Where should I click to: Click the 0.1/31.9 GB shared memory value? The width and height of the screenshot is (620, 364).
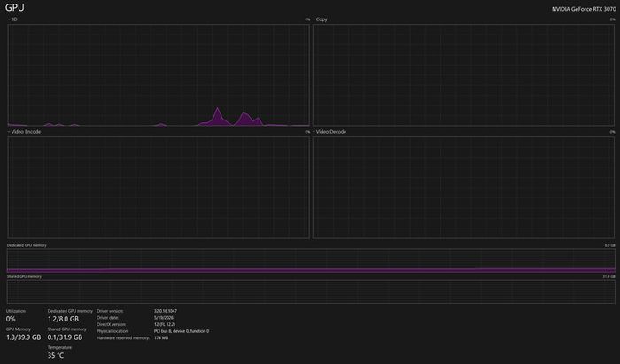[65, 337]
